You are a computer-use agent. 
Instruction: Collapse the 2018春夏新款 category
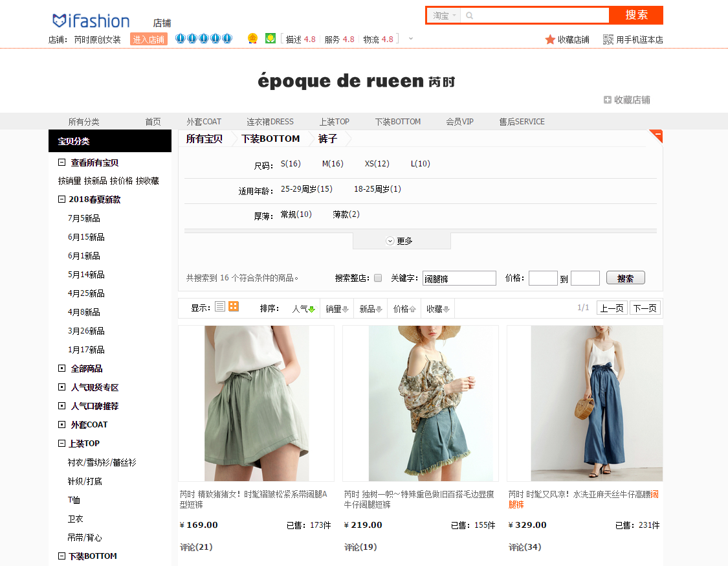tap(61, 199)
